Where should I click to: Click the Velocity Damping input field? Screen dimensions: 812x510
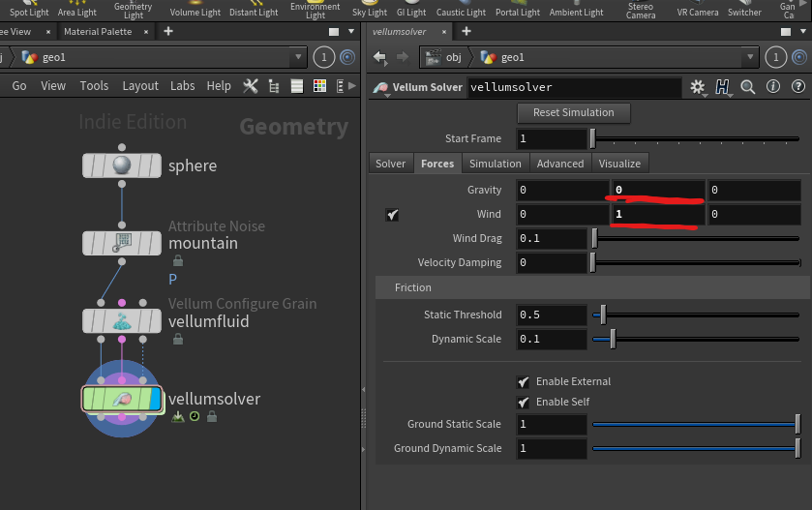552,262
